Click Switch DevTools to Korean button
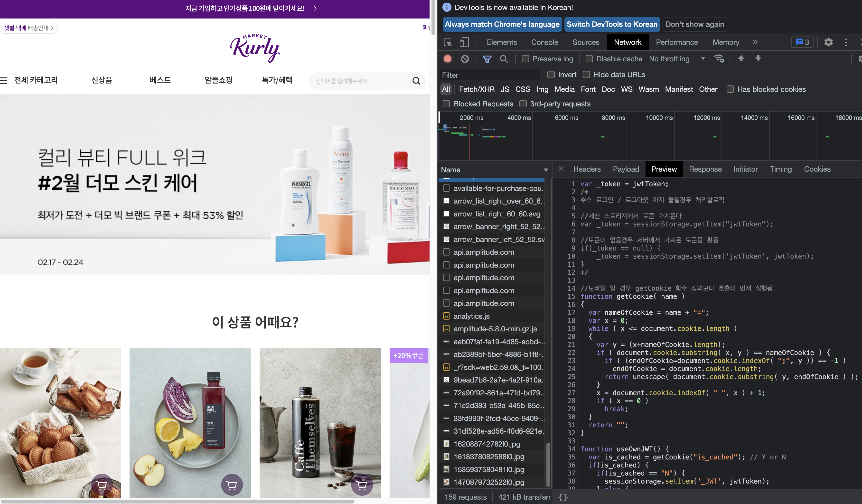The height and width of the screenshot is (504, 862). coord(612,24)
